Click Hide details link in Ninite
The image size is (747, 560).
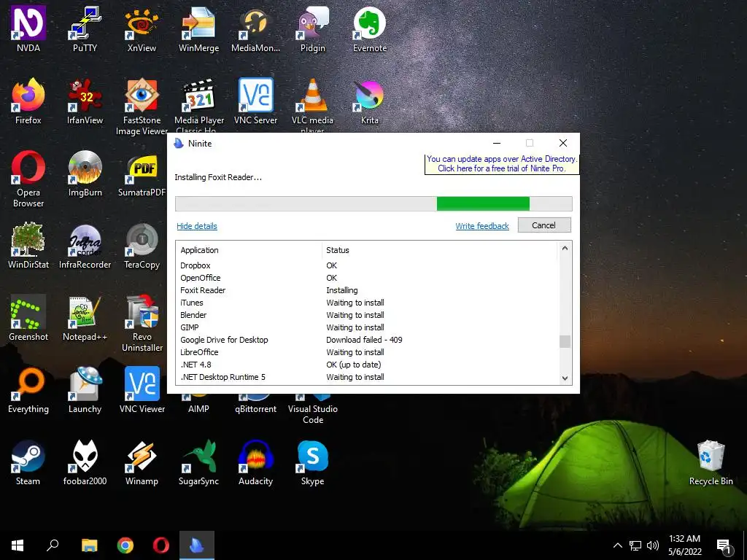click(x=197, y=226)
